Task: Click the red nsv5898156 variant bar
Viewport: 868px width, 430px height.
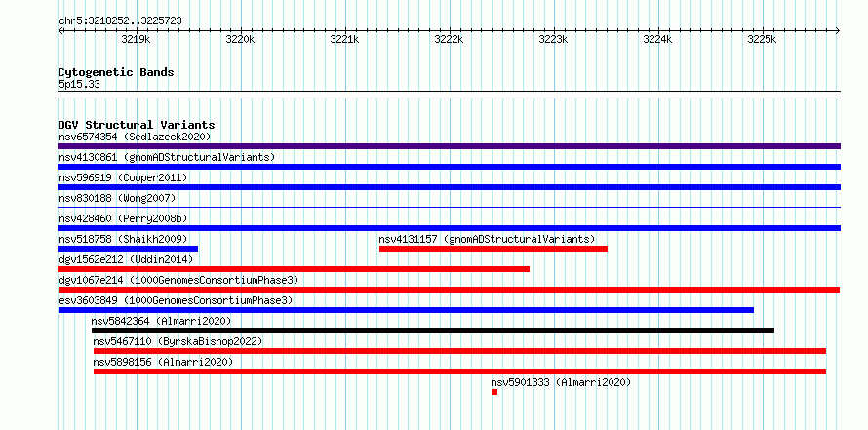Action: (x=459, y=371)
